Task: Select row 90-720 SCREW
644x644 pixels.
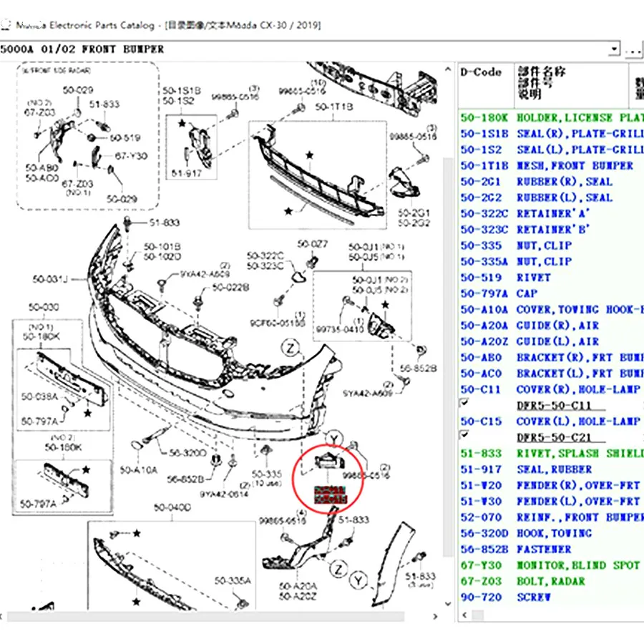Action: (551, 597)
